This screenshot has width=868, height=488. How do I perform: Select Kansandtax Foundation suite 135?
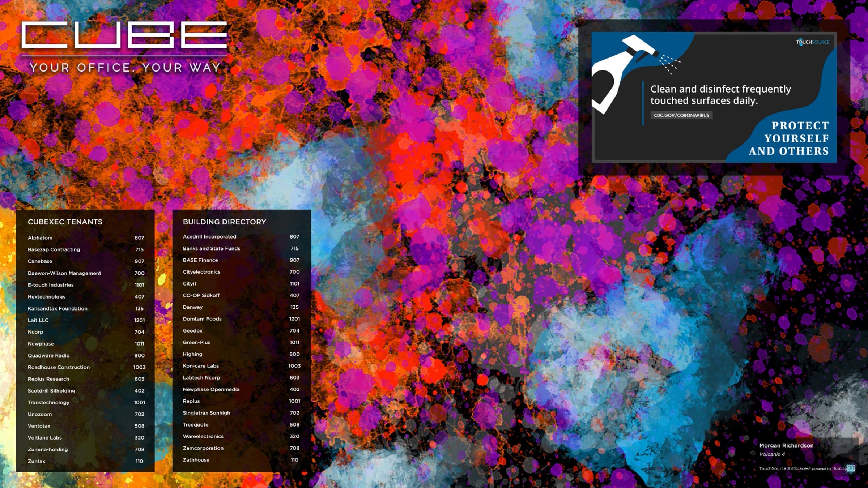[x=58, y=308]
